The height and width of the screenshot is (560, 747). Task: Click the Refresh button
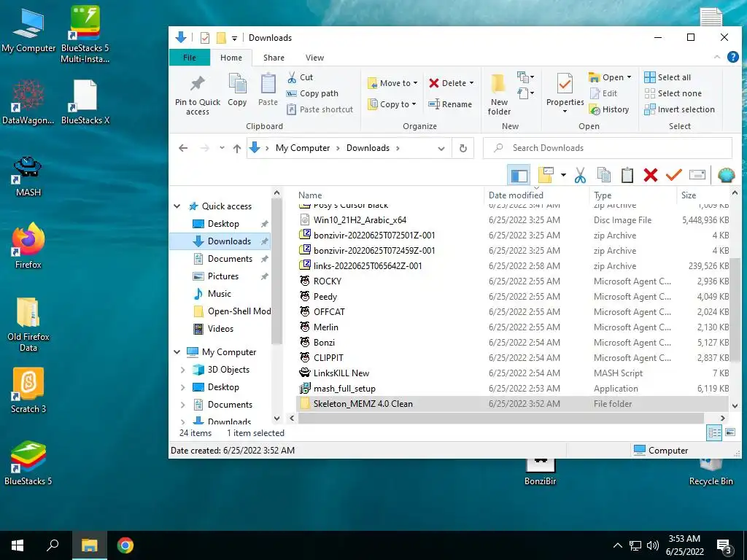(462, 148)
